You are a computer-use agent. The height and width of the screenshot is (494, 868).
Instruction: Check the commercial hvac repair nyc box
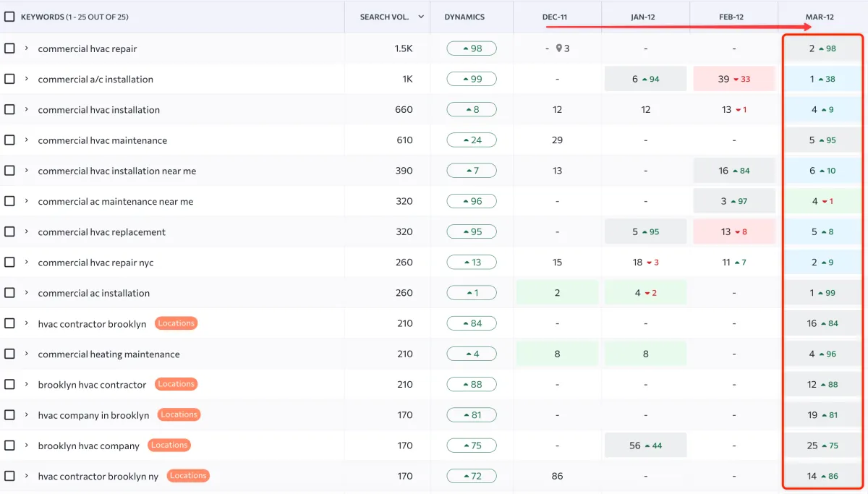(x=9, y=262)
